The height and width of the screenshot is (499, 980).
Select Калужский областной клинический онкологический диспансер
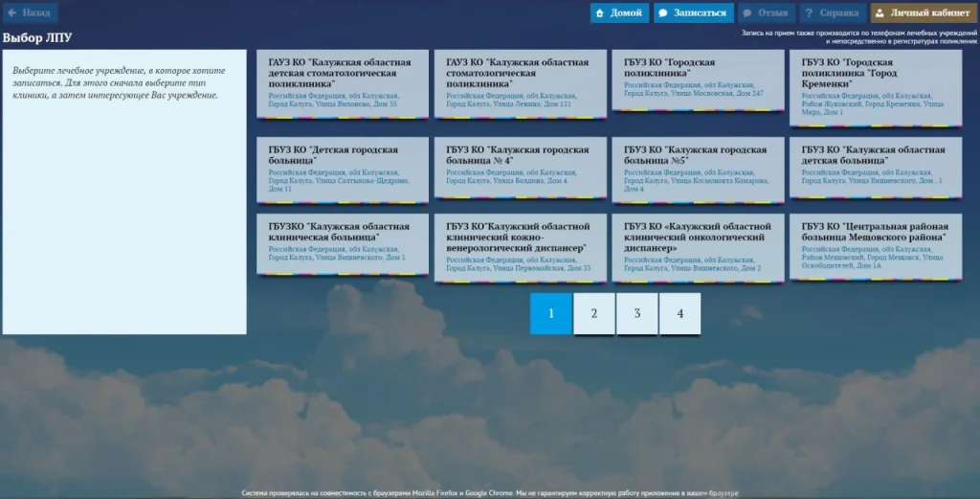point(698,248)
